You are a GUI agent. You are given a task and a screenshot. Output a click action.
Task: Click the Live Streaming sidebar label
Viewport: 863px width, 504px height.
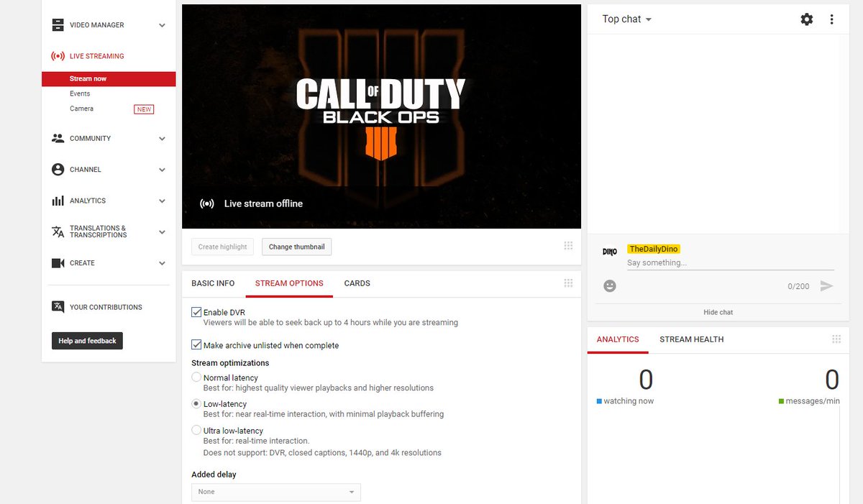(97, 56)
